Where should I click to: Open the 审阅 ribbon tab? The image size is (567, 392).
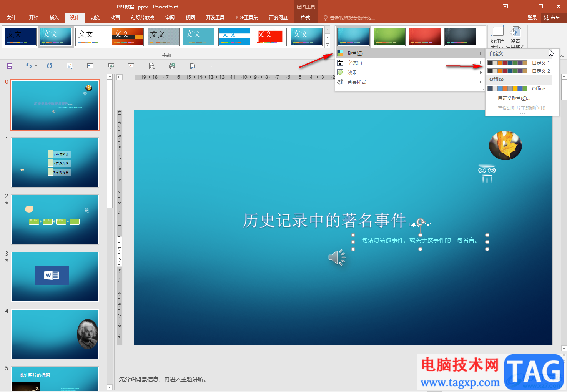pyautogui.click(x=170, y=17)
